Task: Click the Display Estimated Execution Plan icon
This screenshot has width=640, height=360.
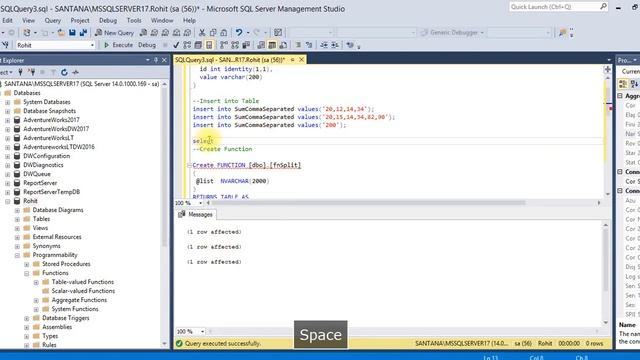Action: tap(187, 45)
